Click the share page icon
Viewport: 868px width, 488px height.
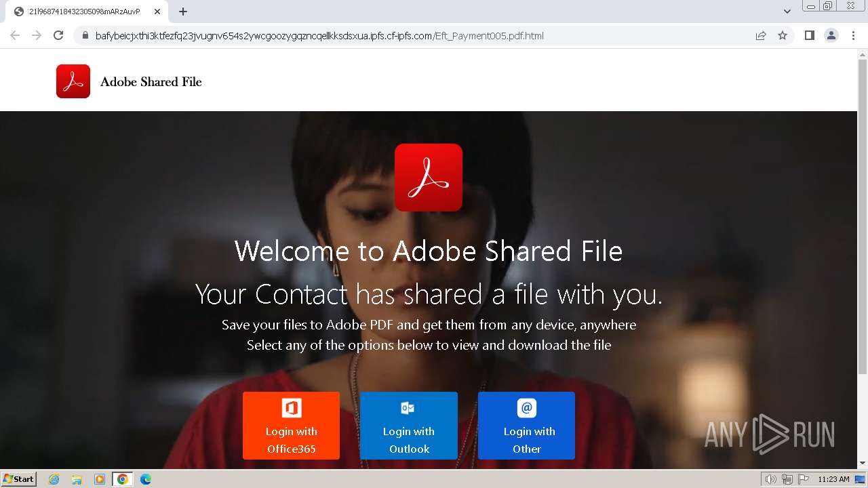[761, 35]
